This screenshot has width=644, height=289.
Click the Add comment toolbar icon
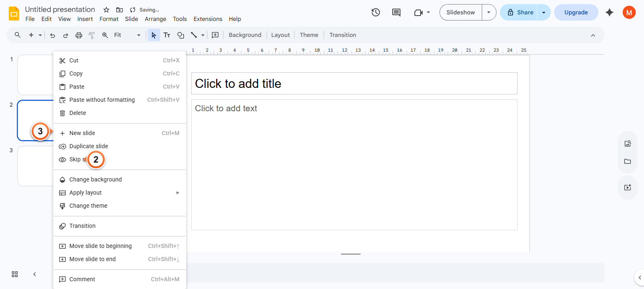pyautogui.click(x=215, y=35)
